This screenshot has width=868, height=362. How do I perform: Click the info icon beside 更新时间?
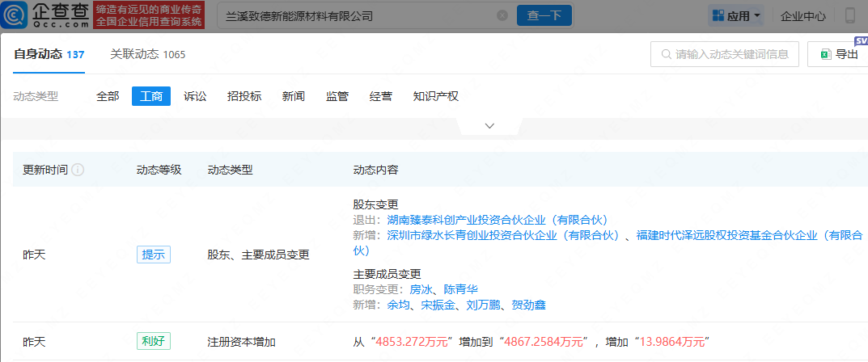pos(78,170)
